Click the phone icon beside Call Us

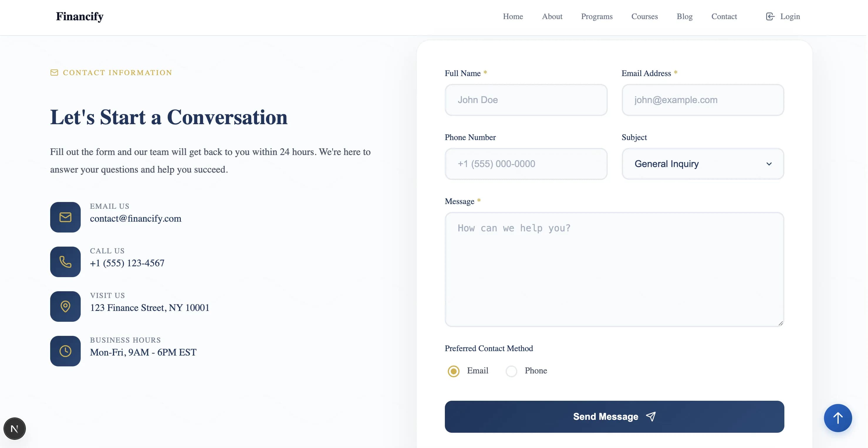pyautogui.click(x=65, y=262)
